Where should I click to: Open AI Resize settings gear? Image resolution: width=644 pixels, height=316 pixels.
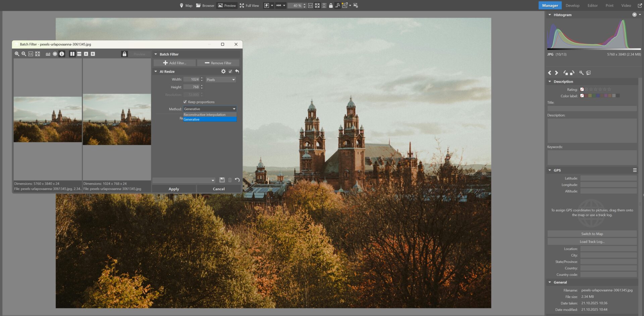pyautogui.click(x=223, y=71)
